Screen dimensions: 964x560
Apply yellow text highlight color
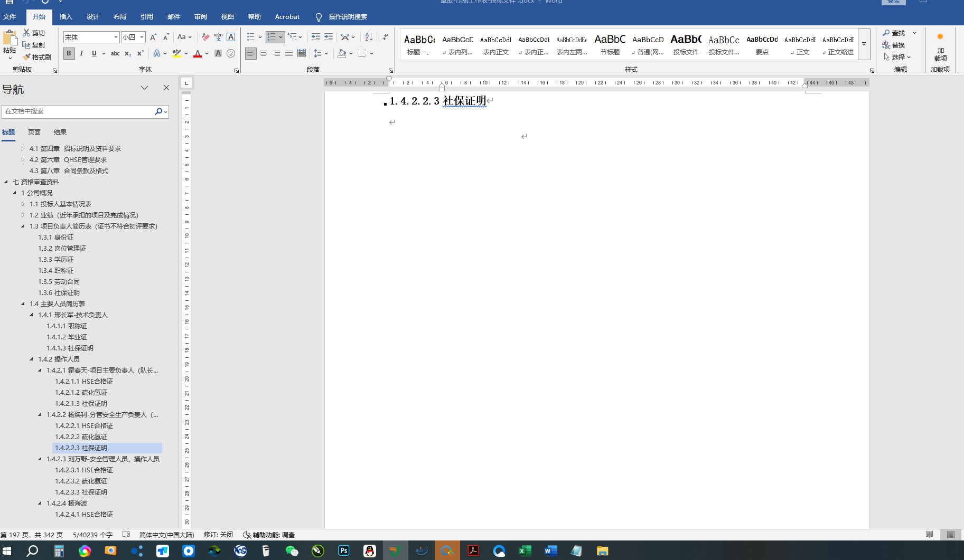(x=177, y=53)
